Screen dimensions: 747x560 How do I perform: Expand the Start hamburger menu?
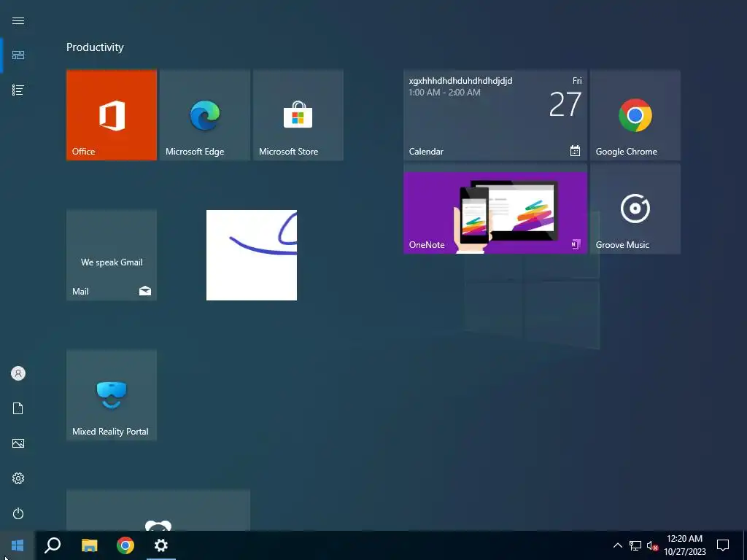18,20
